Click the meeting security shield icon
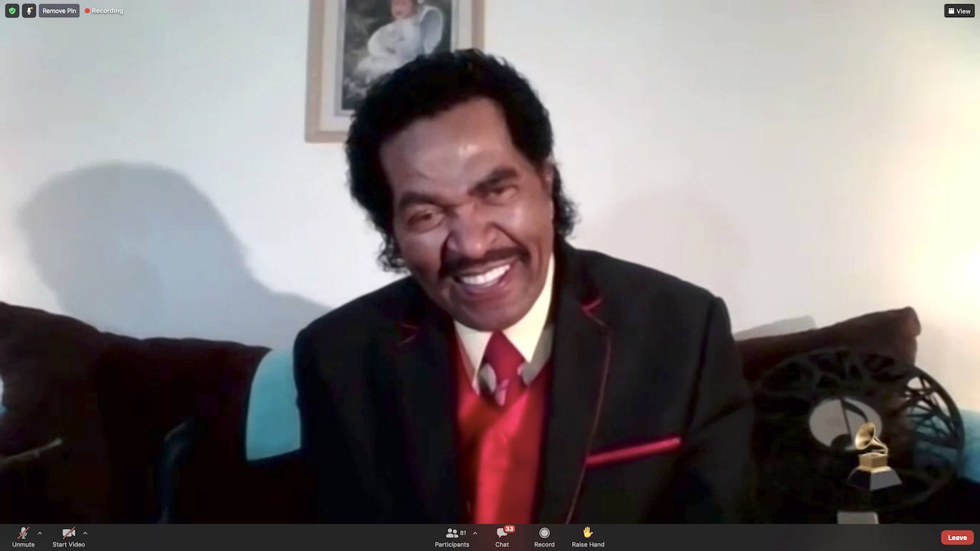 click(11, 10)
